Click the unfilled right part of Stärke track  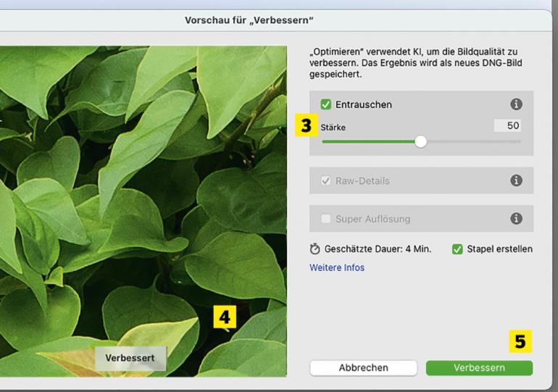coord(471,142)
